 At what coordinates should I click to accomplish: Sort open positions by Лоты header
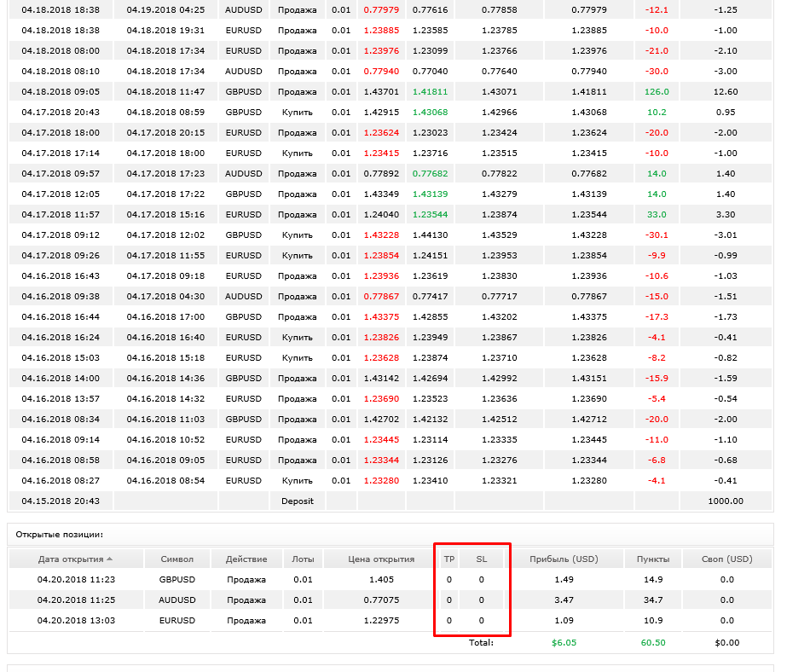tap(303, 559)
